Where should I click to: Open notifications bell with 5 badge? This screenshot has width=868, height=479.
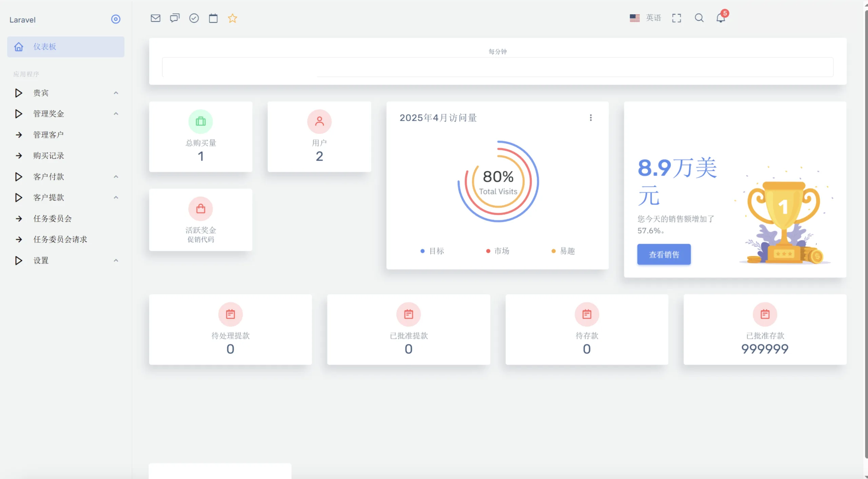[x=721, y=18]
